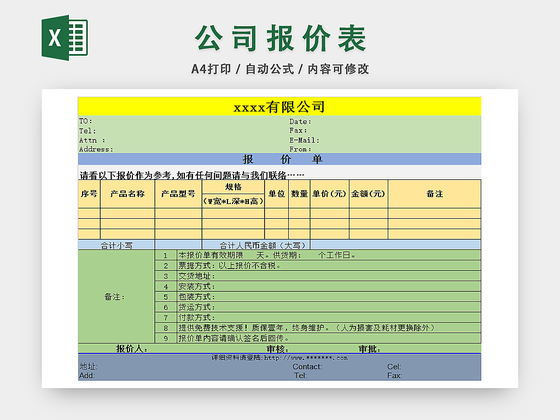Select the Tel: footer label under Contact:
Image resolution: width=560 pixels, height=420 pixels.
[x=300, y=375]
